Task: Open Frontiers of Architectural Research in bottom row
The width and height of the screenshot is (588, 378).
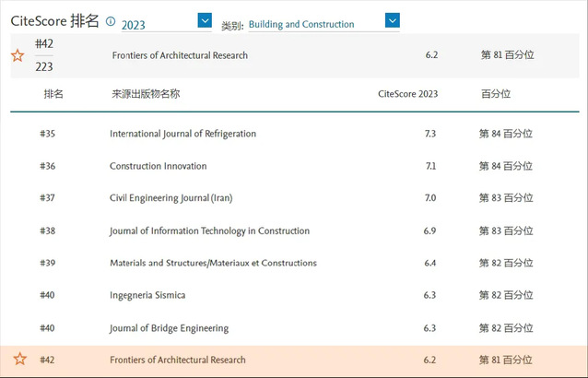Action: pyautogui.click(x=178, y=360)
